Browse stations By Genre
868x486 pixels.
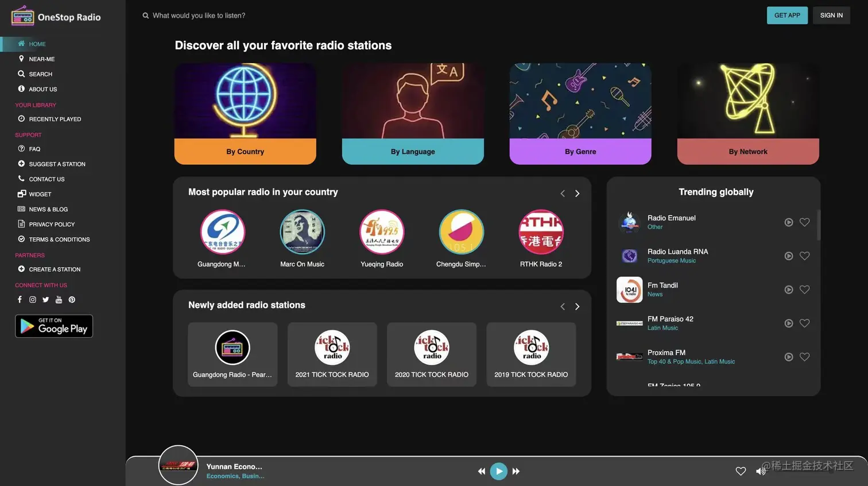580,114
